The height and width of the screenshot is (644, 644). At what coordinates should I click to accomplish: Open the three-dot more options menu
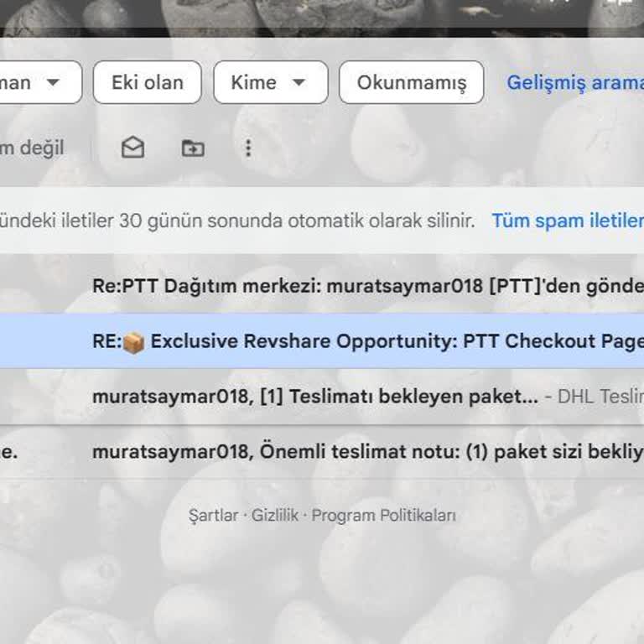[248, 148]
